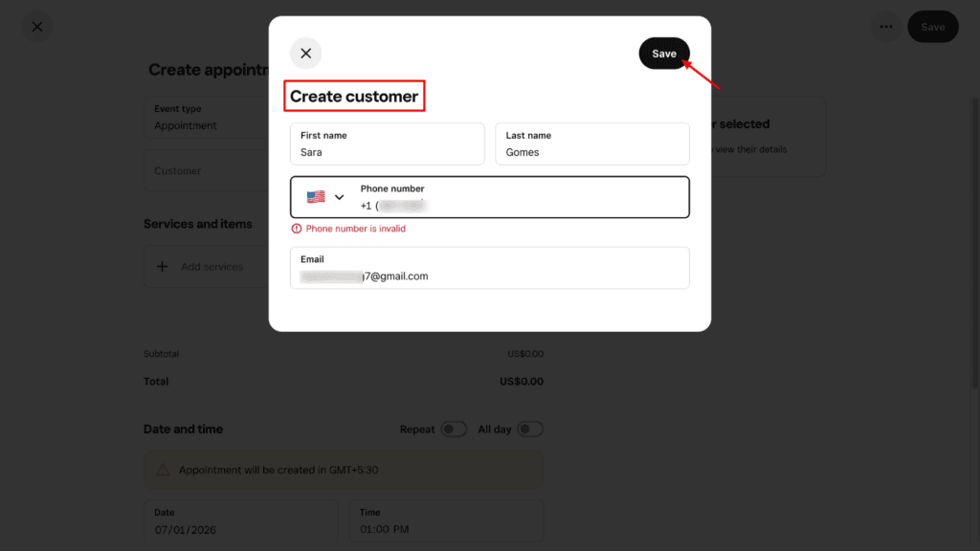Click the background Save appointment button
The width and height of the screenshot is (980, 551).
point(932,27)
